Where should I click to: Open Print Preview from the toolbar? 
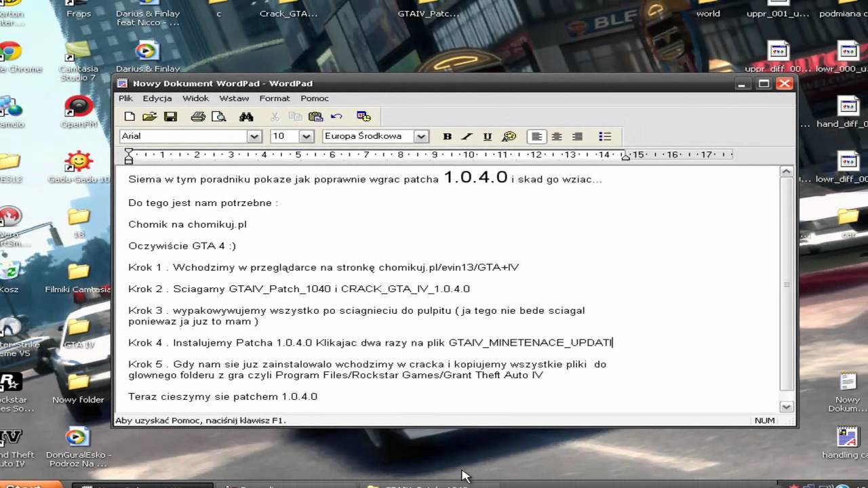tap(218, 117)
